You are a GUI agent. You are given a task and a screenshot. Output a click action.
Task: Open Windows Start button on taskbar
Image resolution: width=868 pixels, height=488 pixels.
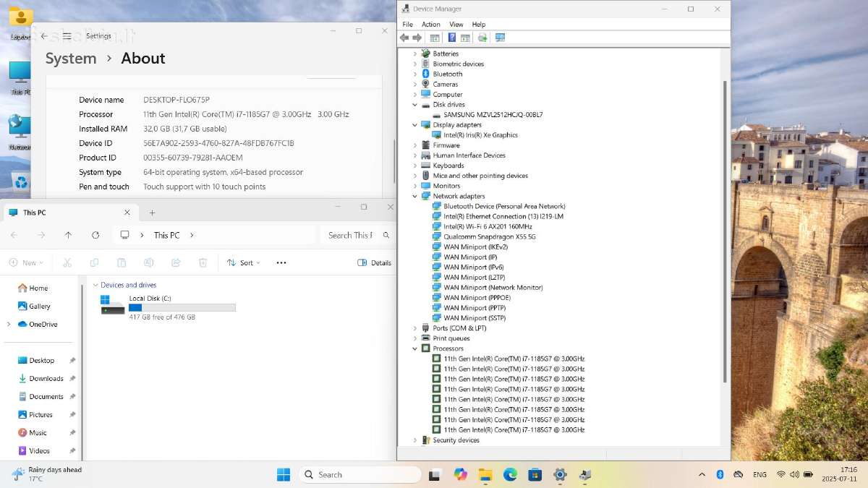(x=284, y=474)
